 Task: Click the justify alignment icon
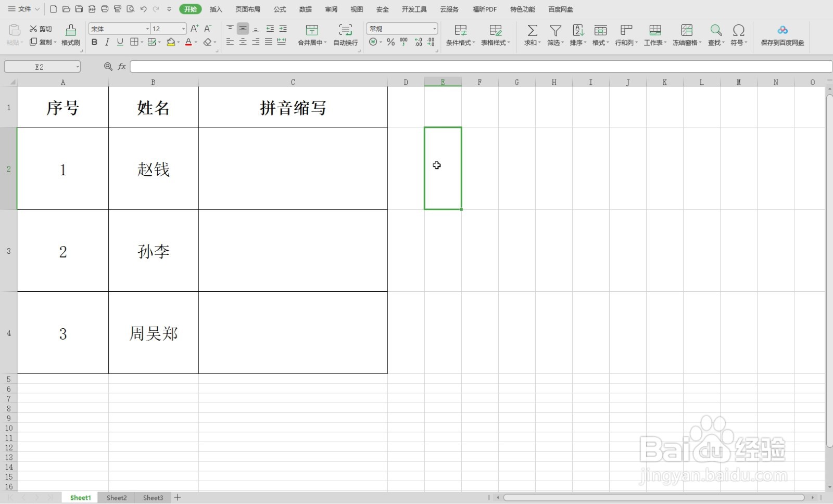coord(269,42)
